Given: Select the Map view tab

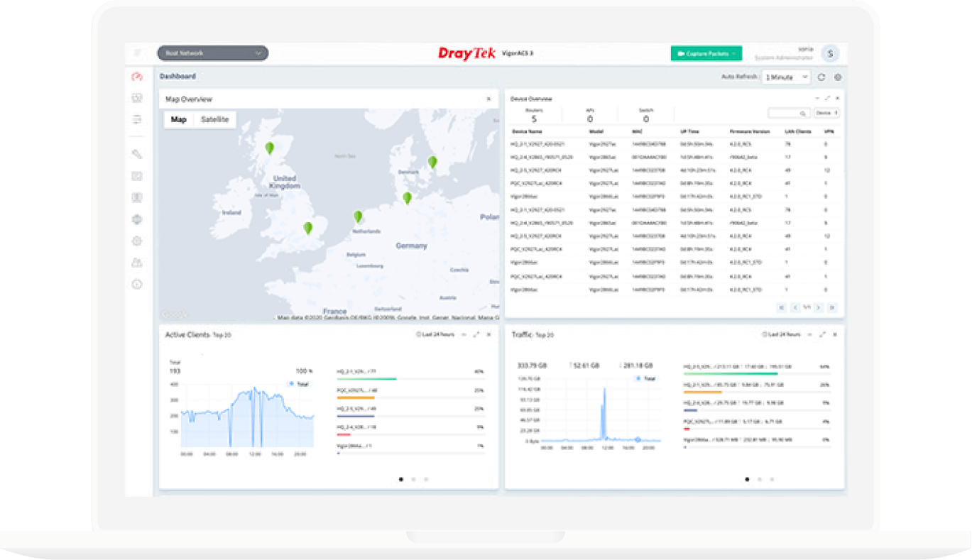Looking at the screenshot, I should tap(179, 119).
